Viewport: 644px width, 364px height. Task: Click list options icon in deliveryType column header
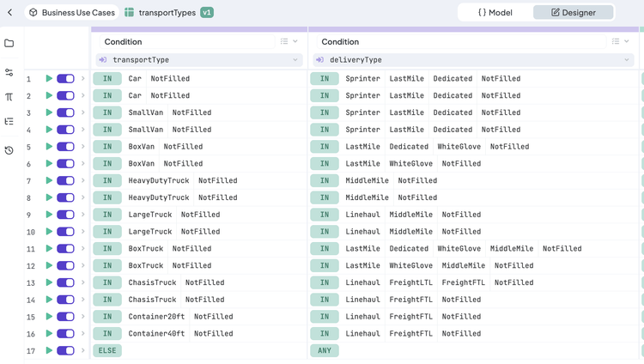tap(616, 41)
